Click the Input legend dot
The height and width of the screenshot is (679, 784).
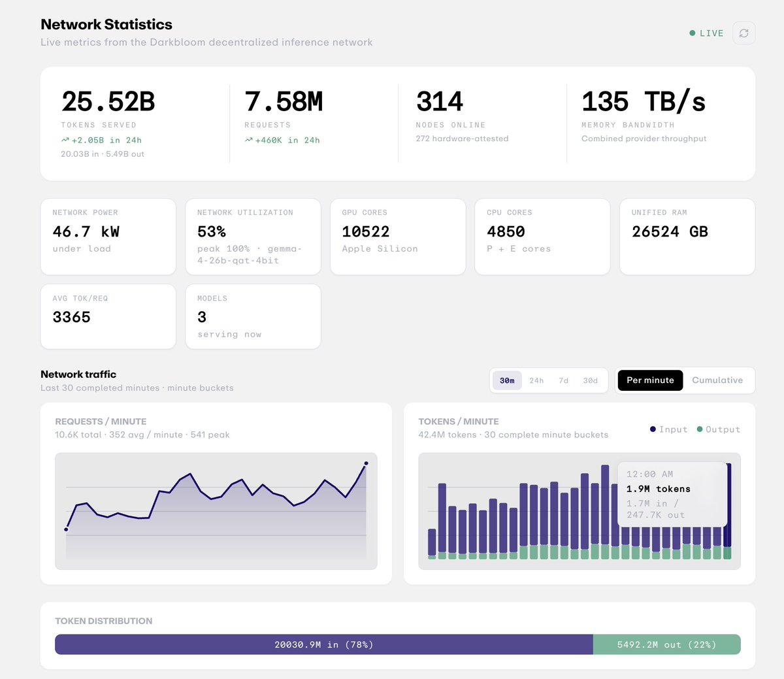click(x=653, y=429)
